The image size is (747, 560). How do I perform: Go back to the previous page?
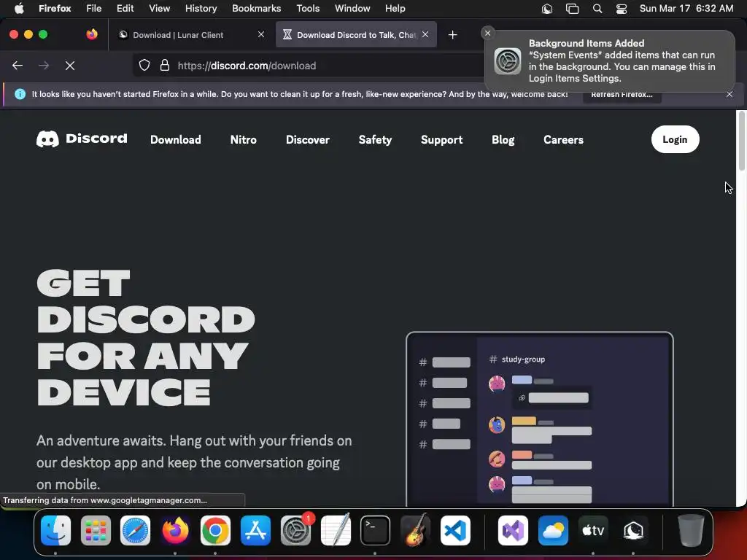[18, 65]
